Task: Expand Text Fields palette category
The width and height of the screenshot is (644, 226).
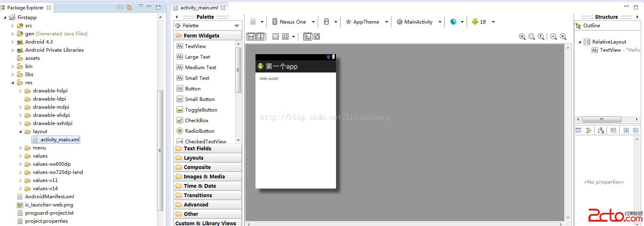Action: click(x=208, y=148)
